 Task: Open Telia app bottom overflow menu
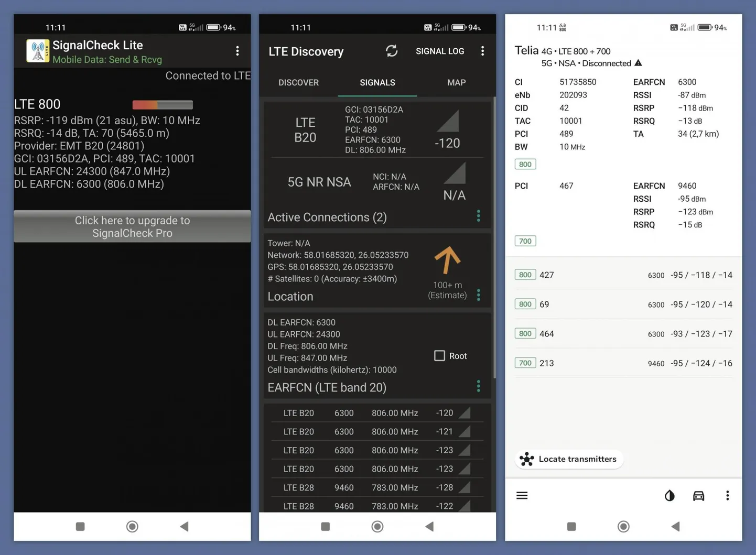click(727, 496)
